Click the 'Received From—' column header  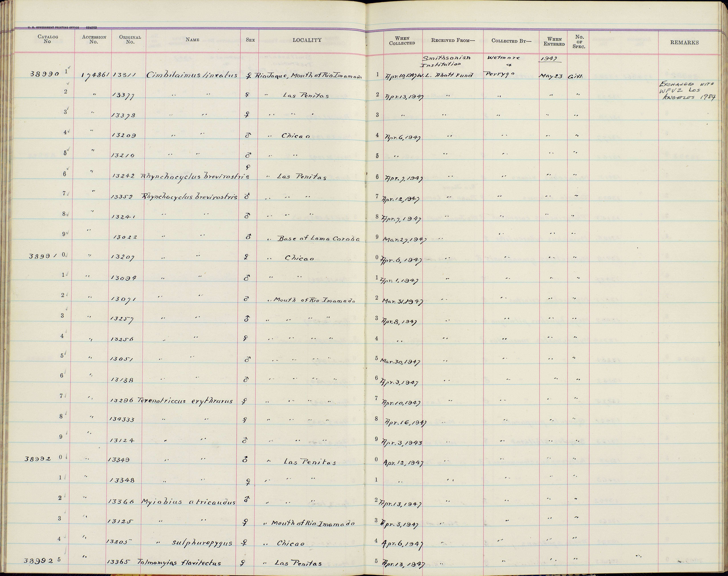pos(453,40)
